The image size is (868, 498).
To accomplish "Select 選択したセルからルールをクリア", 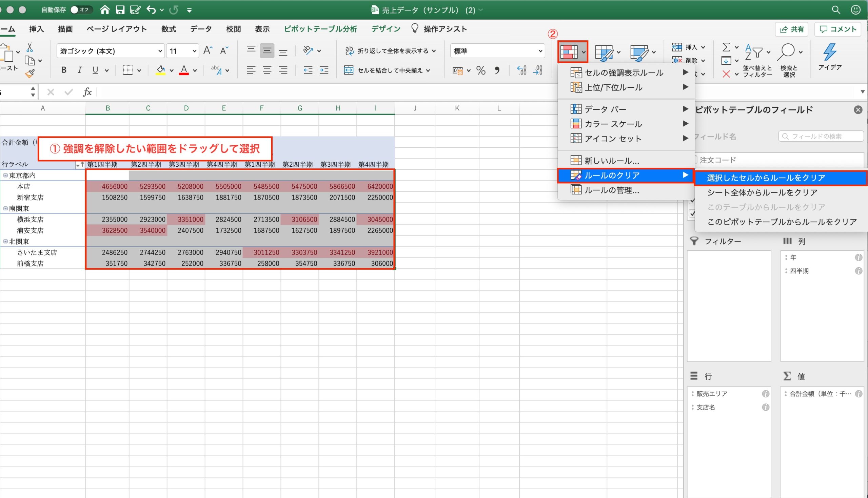I will tap(781, 178).
